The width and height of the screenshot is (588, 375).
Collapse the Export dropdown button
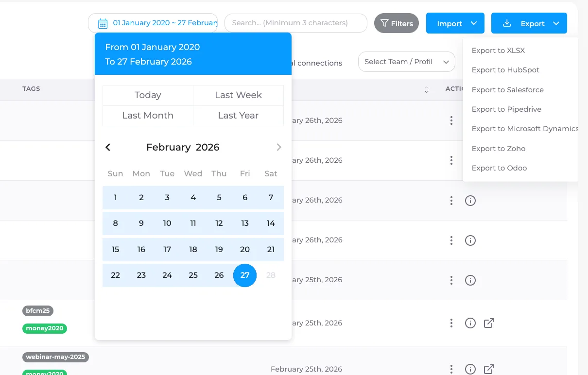(529, 23)
